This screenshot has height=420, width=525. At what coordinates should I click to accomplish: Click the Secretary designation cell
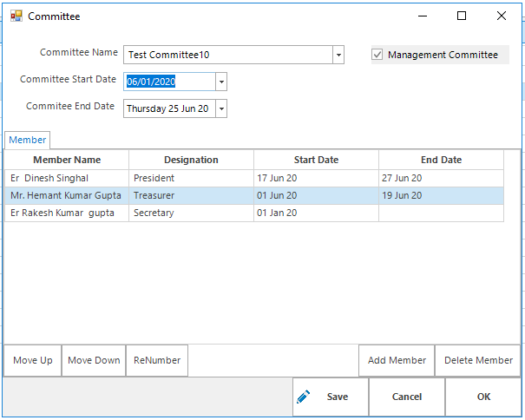[191, 213]
